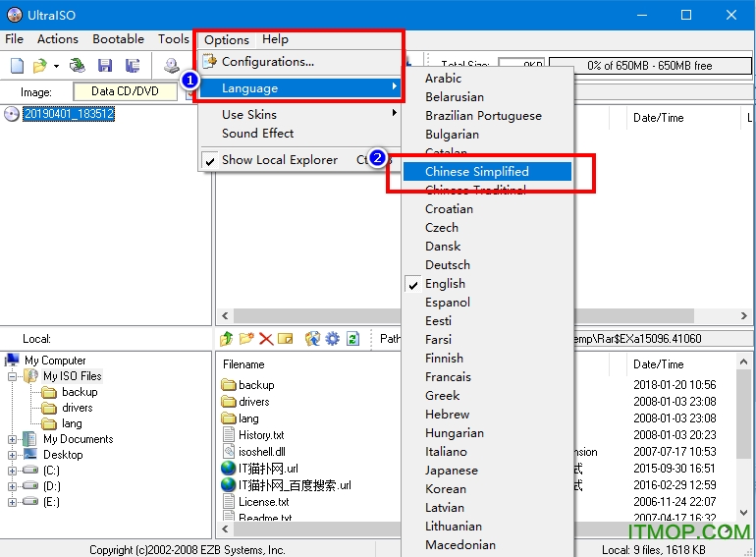Open Configurations from the Options menu

[267, 62]
